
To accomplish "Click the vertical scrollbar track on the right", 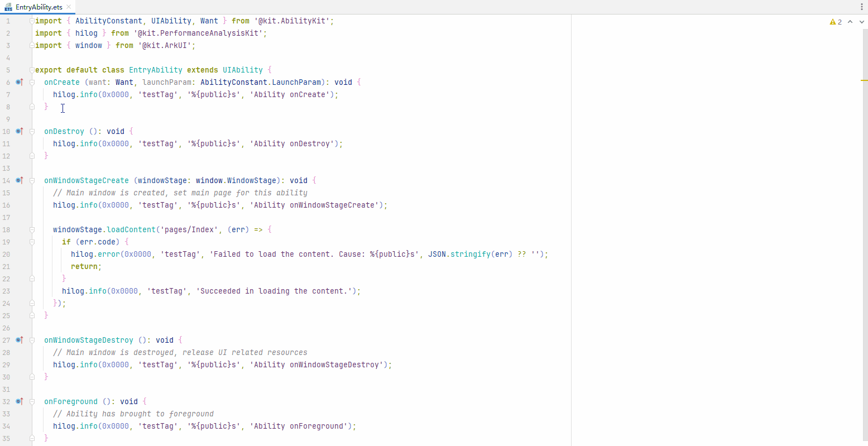I will (x=865, y=234).
